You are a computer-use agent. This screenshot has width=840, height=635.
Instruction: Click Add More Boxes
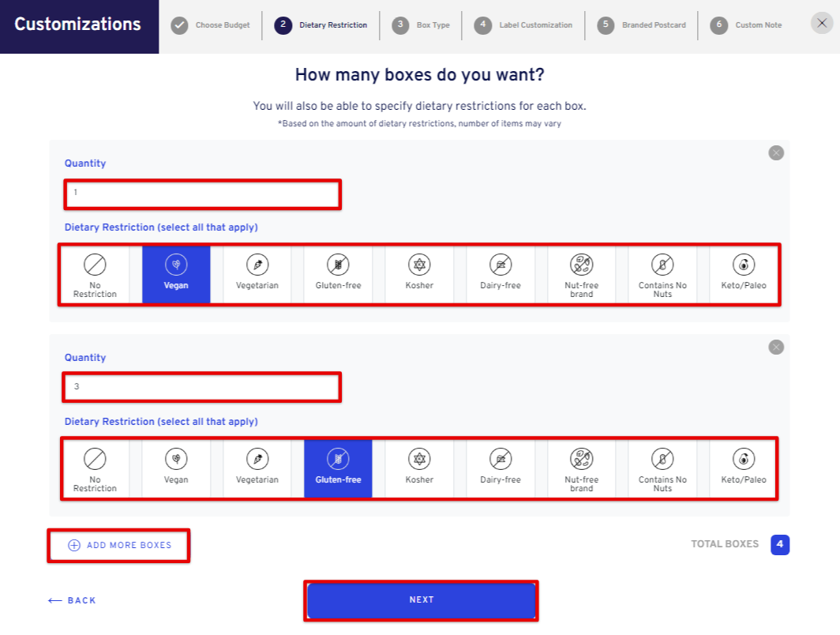(x=119, y=546)
